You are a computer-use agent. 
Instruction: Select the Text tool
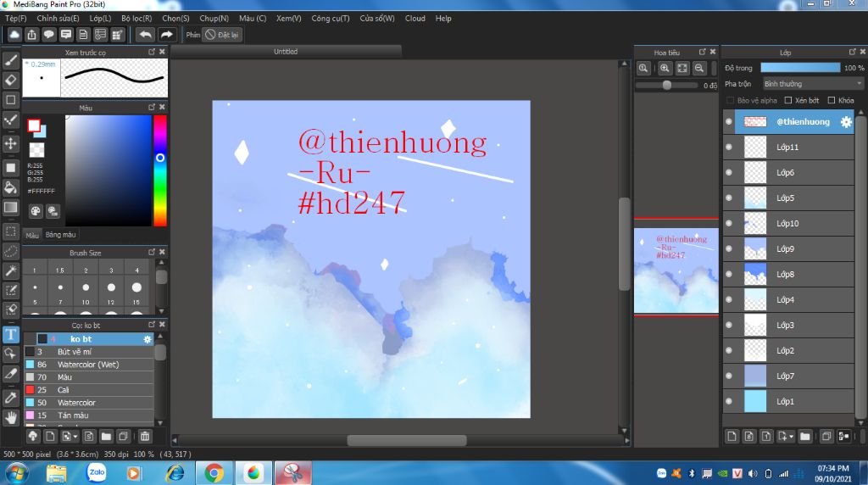click(x=10, y=334)
